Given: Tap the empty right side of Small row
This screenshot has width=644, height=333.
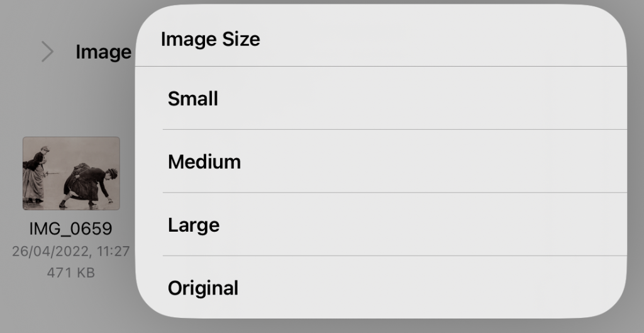Looking at the screenshot, I should (503, 99).
